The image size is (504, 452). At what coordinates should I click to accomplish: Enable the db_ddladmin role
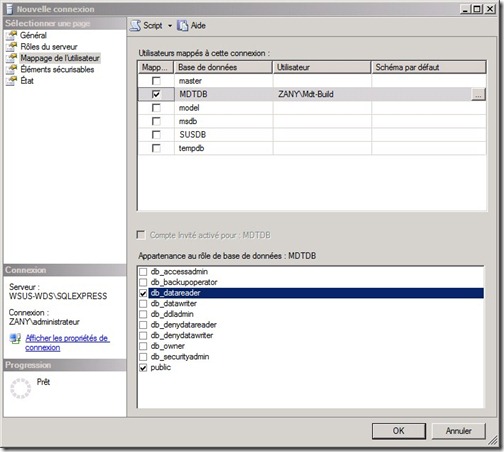tap(143, 314)
